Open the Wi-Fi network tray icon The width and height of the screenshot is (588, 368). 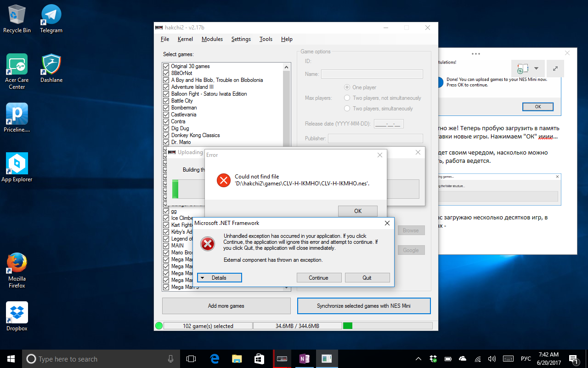(x=478, y=359)
